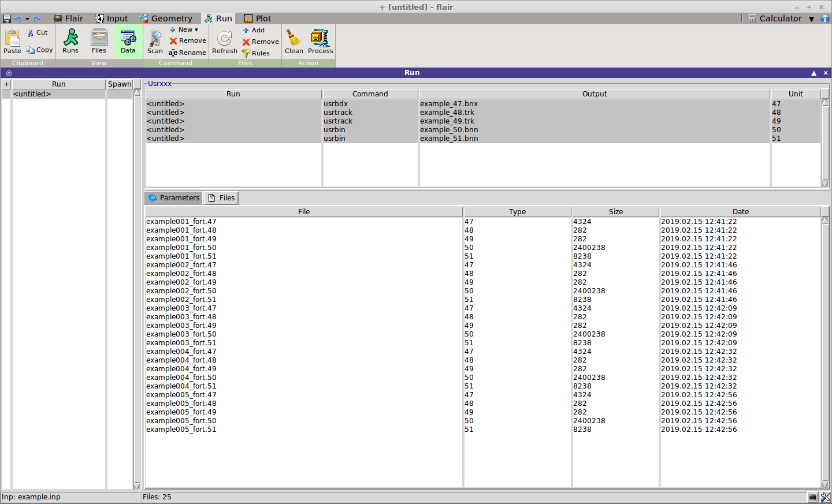Click Remove in the Command group
The image size is (832, 504).
click(x=188, y=41)
